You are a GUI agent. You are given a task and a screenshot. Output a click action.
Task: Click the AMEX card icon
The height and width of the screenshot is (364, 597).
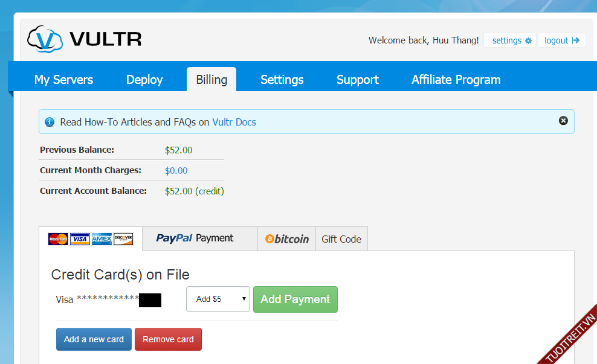click(x=102, y=239)
